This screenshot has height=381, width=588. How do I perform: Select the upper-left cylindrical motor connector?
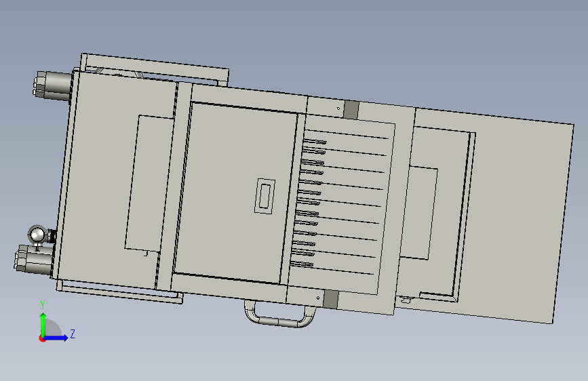point(52,86)
